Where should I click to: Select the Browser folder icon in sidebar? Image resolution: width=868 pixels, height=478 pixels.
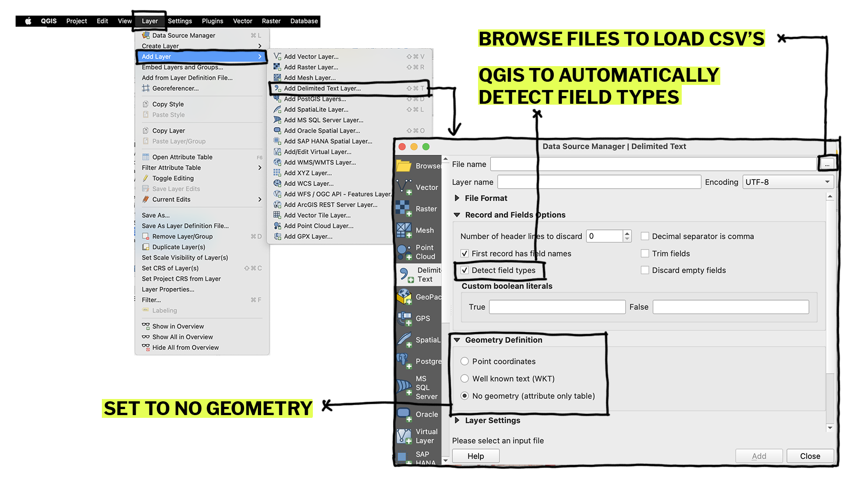coord(404,166)
